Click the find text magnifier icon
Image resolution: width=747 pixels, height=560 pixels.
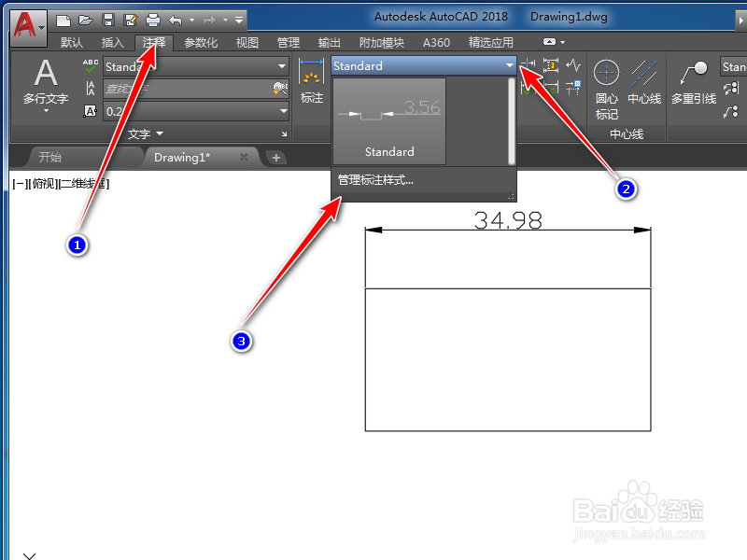tap(280, 88)
